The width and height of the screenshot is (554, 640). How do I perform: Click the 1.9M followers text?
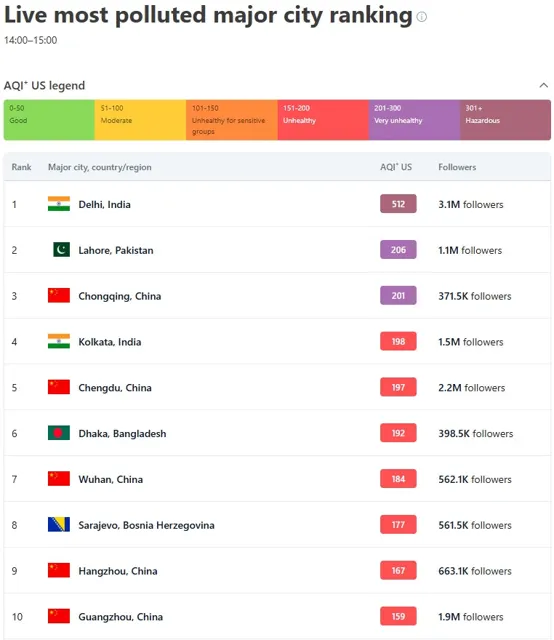(x=471, y=617)
